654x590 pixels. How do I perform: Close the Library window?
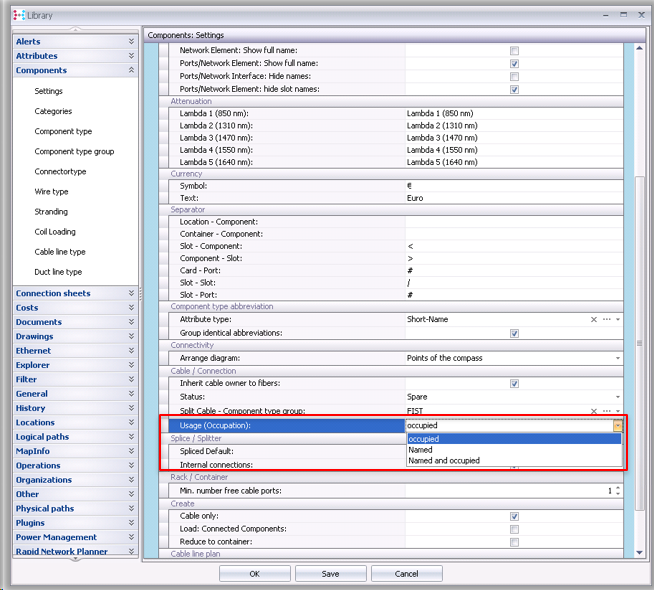641,15
